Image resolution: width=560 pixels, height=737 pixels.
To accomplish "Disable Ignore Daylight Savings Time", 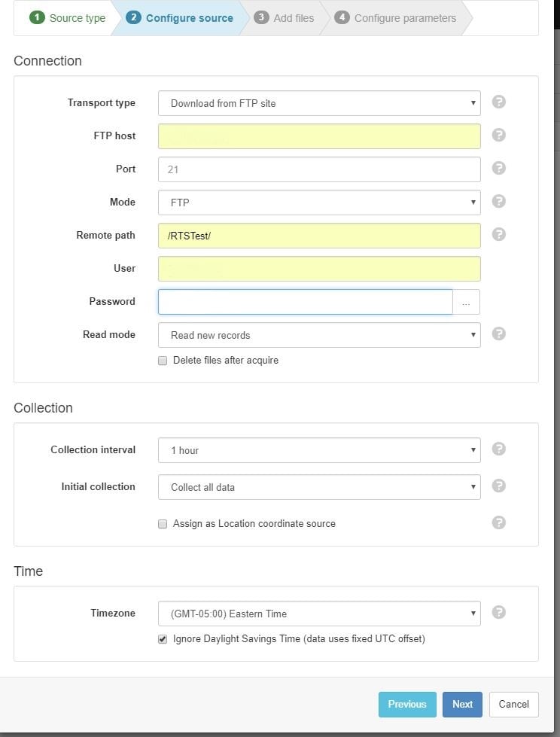I will 163,638.
